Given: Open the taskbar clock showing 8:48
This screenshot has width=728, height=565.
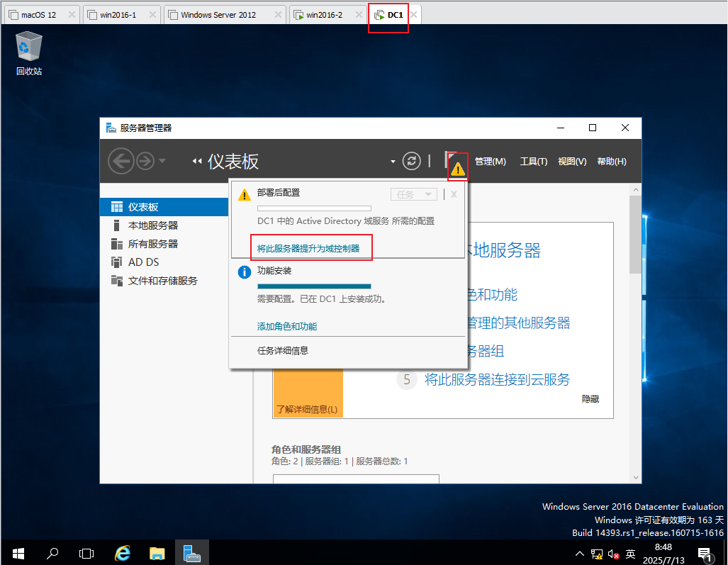Looking at the screenshot, I should pyautogui.click(x=663, y=554).
